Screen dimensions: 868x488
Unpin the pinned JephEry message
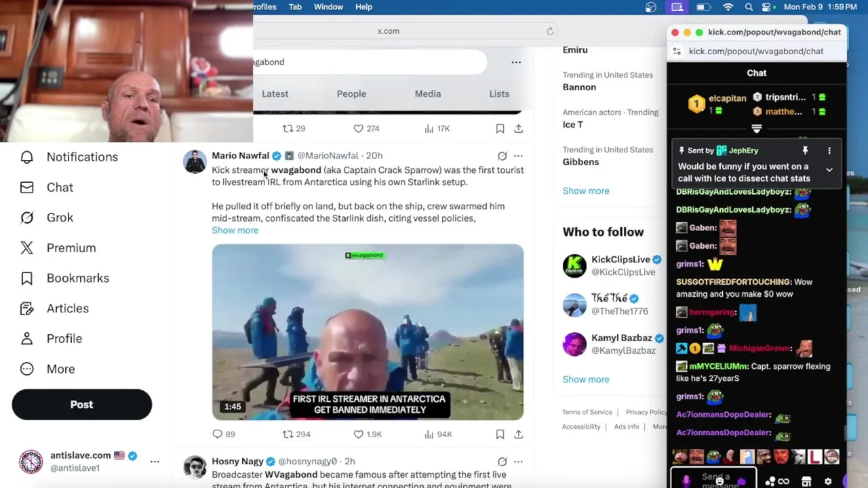click(x=805, y=151)
